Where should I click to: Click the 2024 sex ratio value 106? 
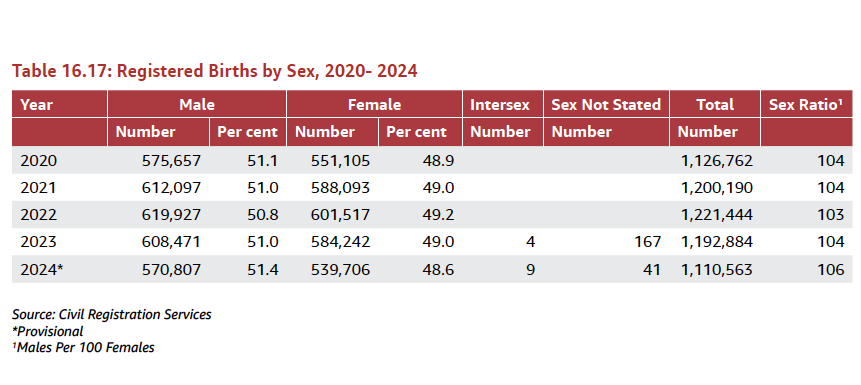click(830, 269)
